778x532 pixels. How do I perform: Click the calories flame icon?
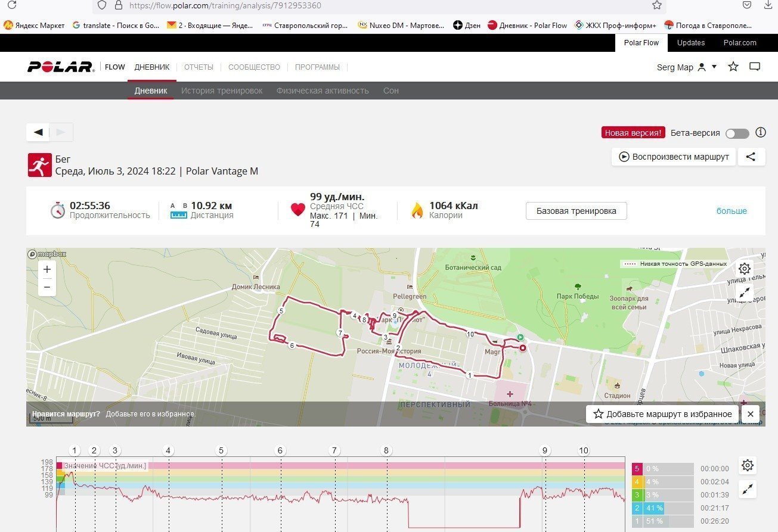[417, 210]
